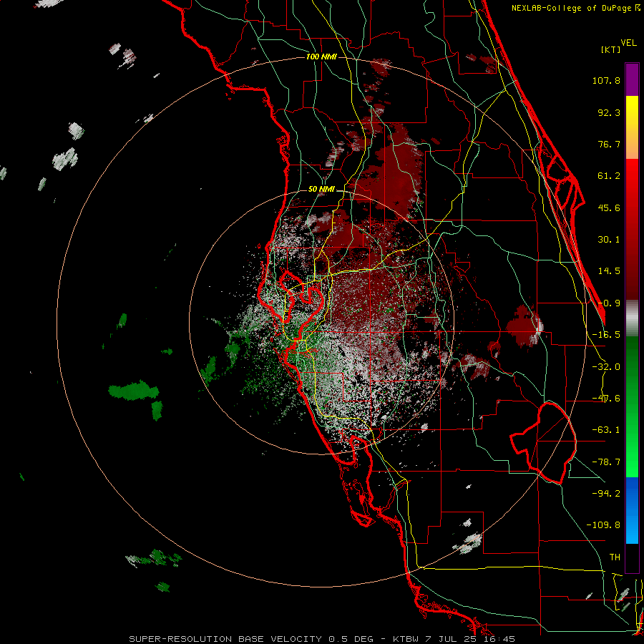The height and width of the screenshot is (644, 644).
Task: Click the 50 NMI range ring label
Action: tap(321, 190)
